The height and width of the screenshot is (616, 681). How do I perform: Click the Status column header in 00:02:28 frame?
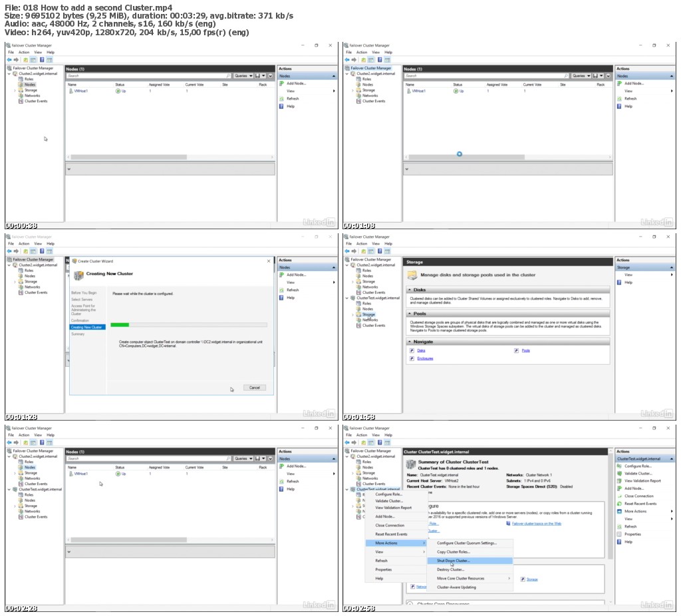pyautogui.click(x=120, y=467)
